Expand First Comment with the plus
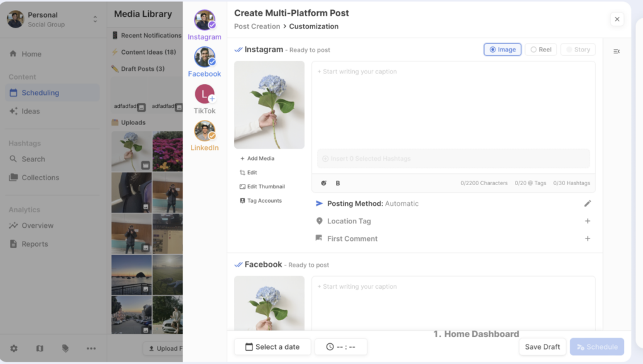This screenshot has width=643, height=364. point(588,238)
